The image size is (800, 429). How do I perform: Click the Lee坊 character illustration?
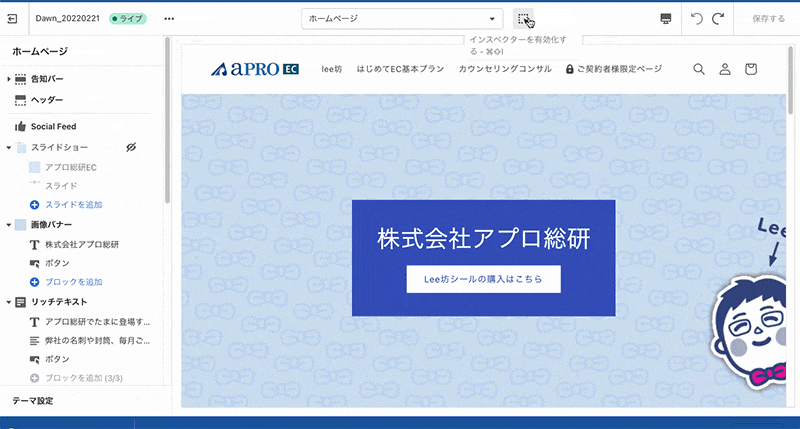point(748,334)
